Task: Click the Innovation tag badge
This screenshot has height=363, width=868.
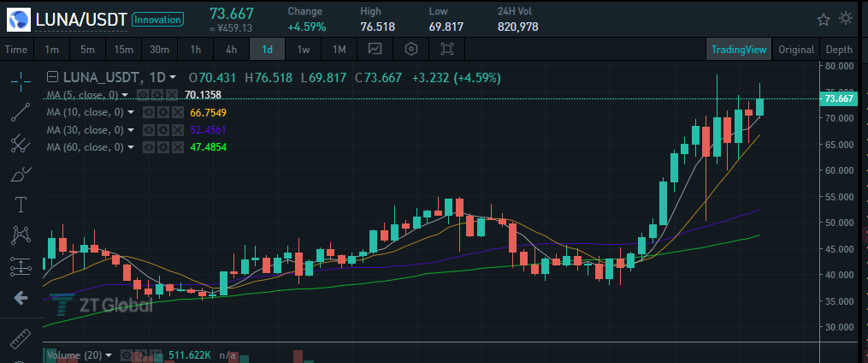Action: click(157, 20)
